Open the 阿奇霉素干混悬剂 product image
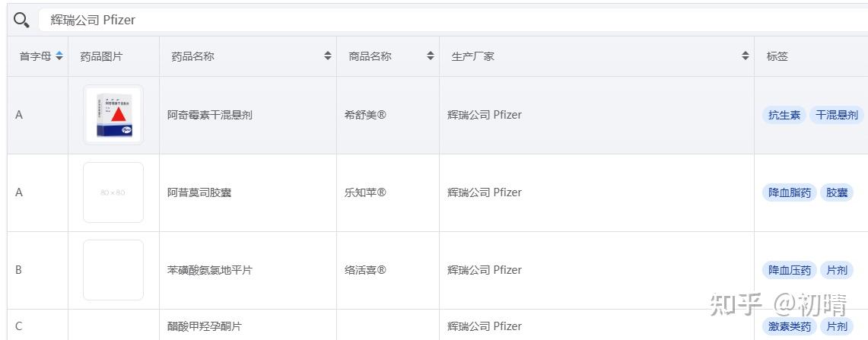This screenshot has height=340, width=868. click(x=113, y=115)
